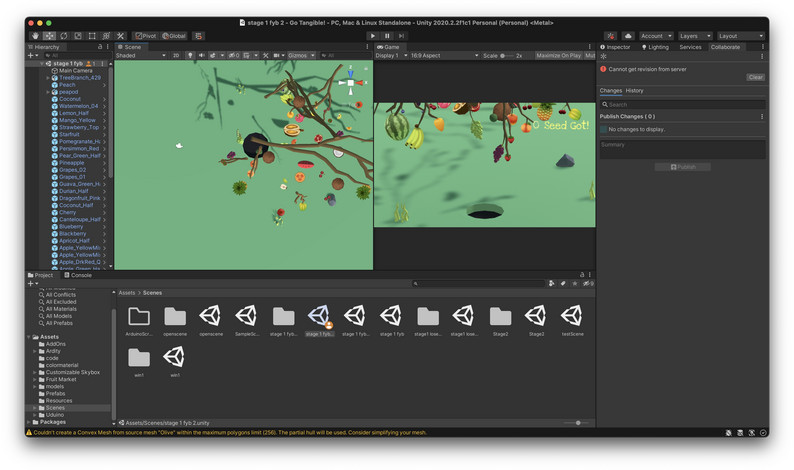
Task: Open the History tab in Collaborate
Action: (x=635, y=91)
